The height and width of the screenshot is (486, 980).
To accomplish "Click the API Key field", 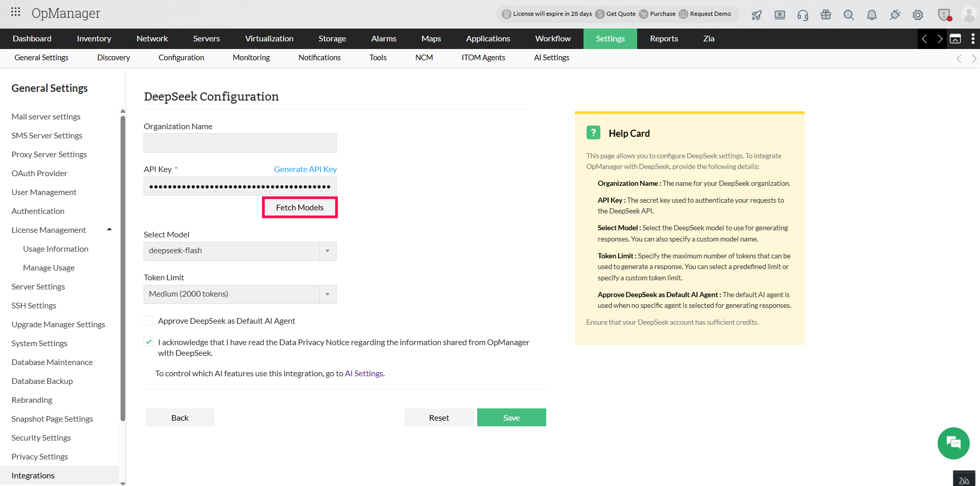I will [240, 186].
